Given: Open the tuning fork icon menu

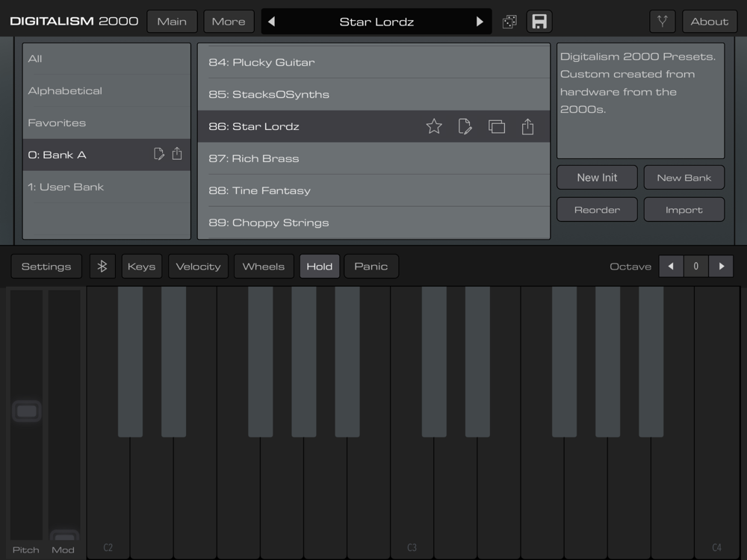Looking at the screenshot, I should click(x=662, y=22).
